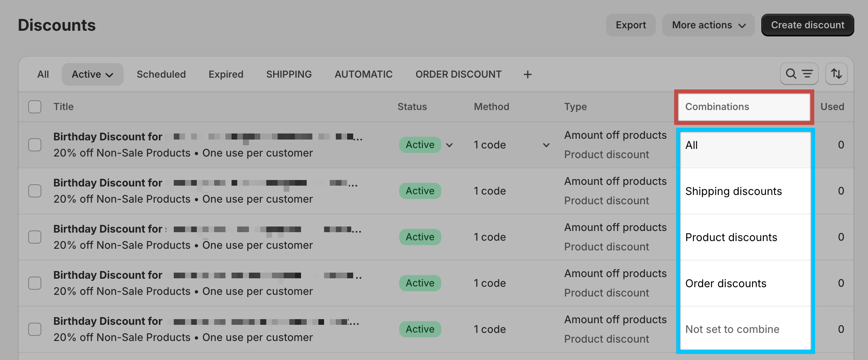Open the discount in the Not set to combine row
This screenshot has width=868, height=360.
coord(206,321)
